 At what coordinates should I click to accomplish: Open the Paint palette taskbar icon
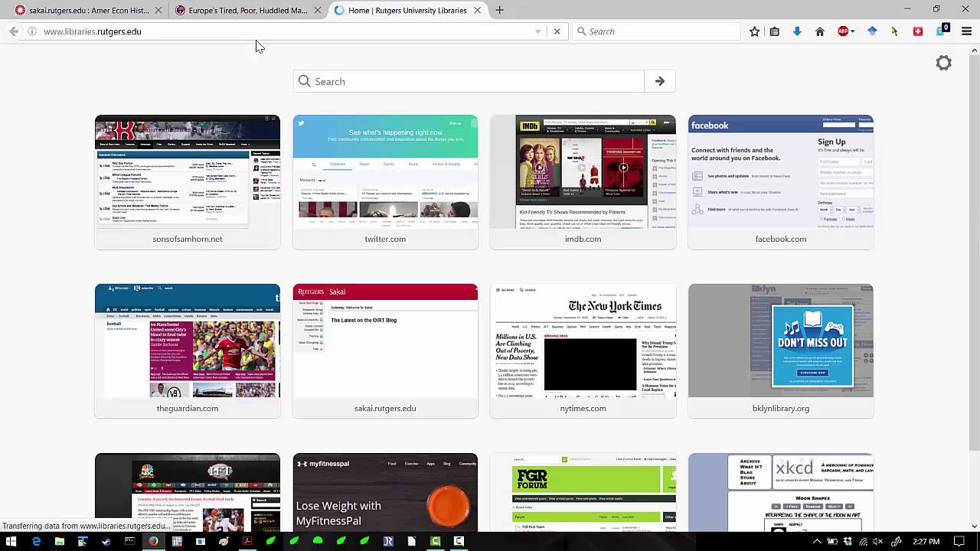click(224, 541)
